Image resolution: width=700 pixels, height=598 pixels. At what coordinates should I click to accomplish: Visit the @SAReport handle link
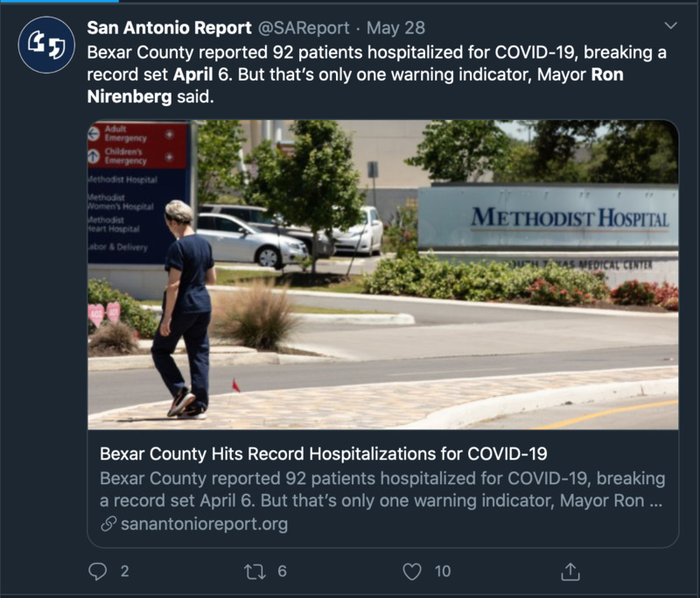[x=304, y=28]
